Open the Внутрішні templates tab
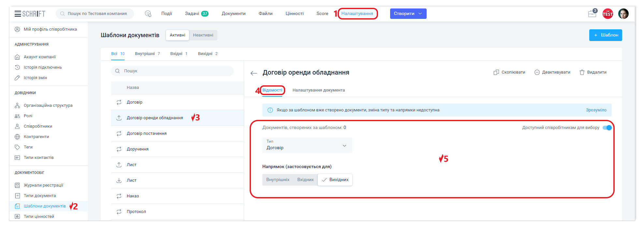Screen dimensions: 644x227 147,54
